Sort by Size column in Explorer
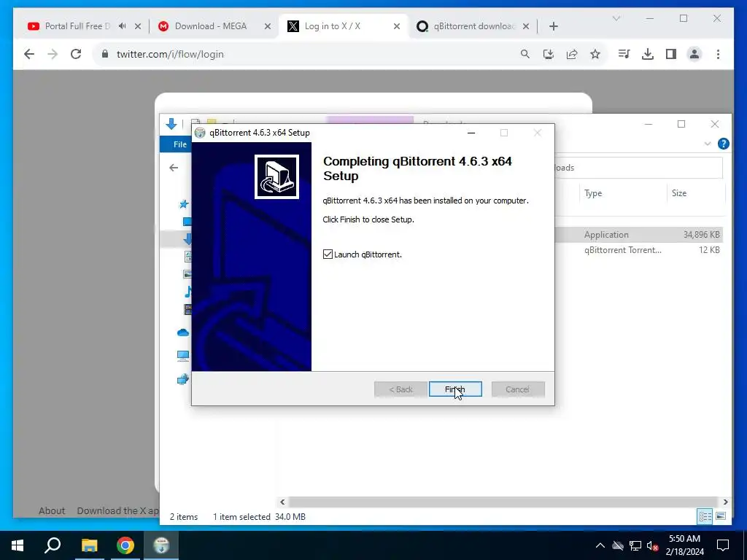 click(695, 192)
